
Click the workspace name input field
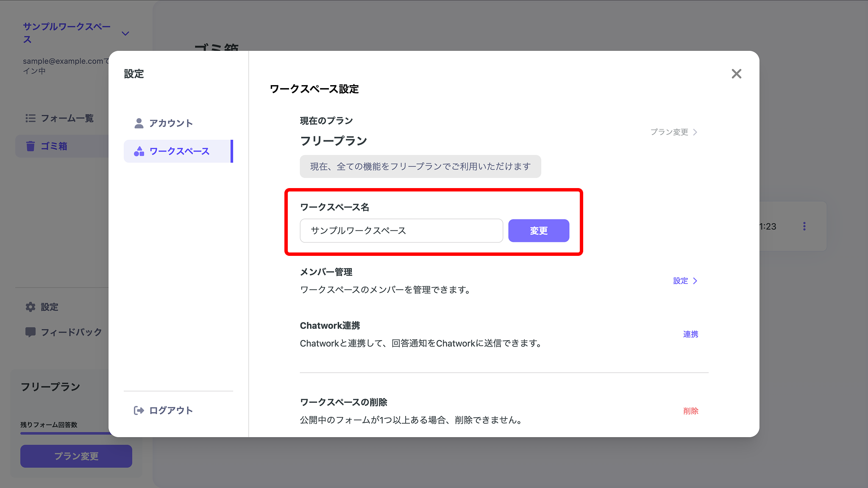tap(401, 230)
